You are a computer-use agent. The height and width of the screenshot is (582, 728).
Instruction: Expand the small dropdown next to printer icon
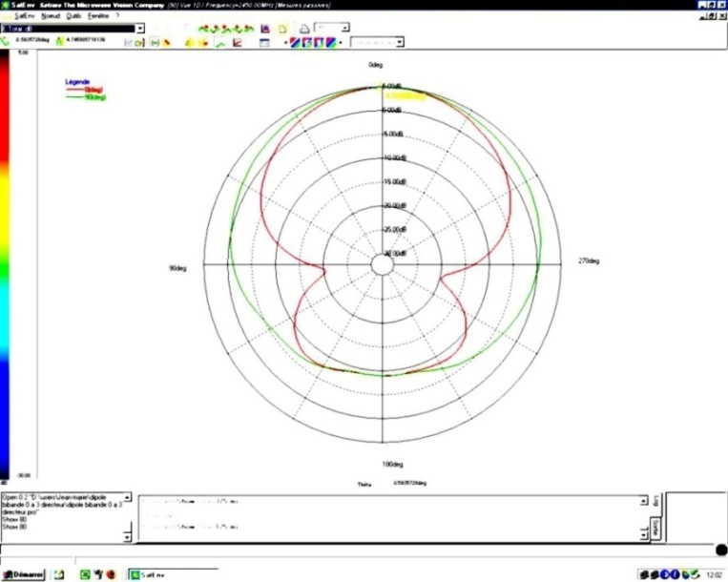point(344,29)
